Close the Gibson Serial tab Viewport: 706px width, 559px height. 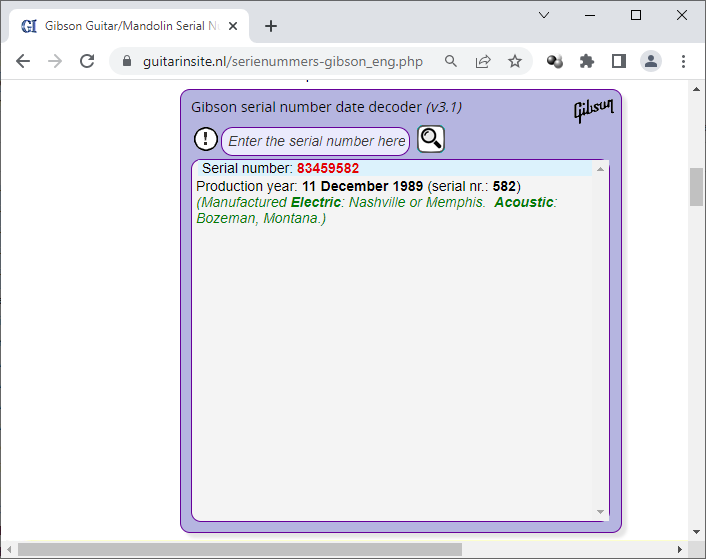[233, 26]
